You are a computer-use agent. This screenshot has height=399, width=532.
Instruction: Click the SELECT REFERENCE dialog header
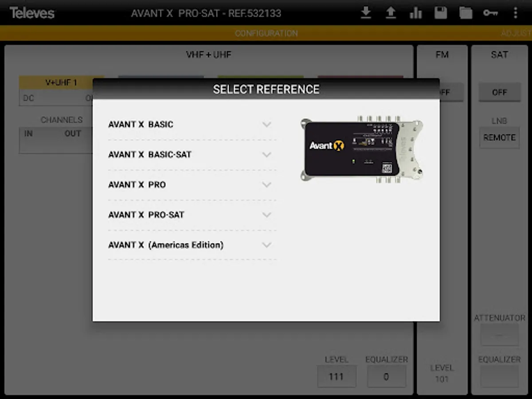coord(266,89)
